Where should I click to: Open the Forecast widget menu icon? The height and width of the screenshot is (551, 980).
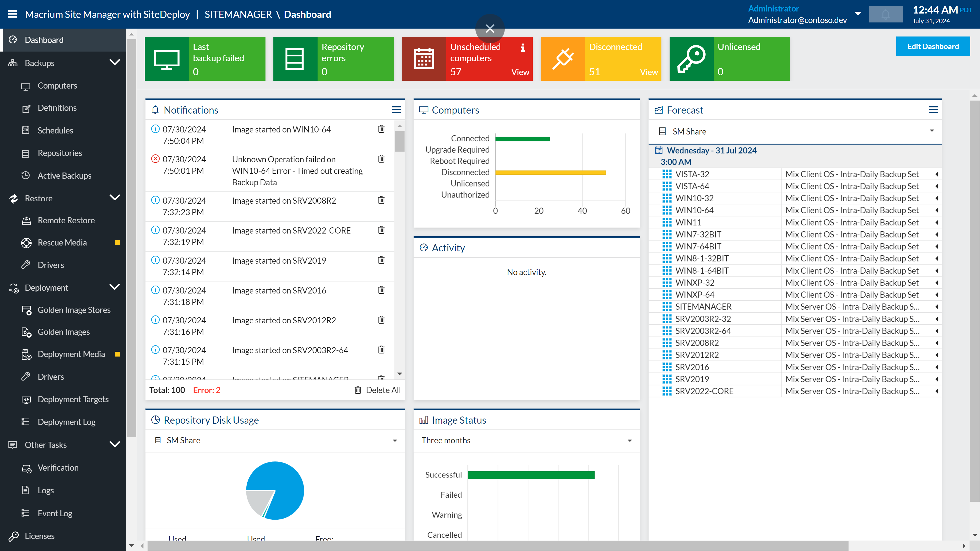(933, 110)
